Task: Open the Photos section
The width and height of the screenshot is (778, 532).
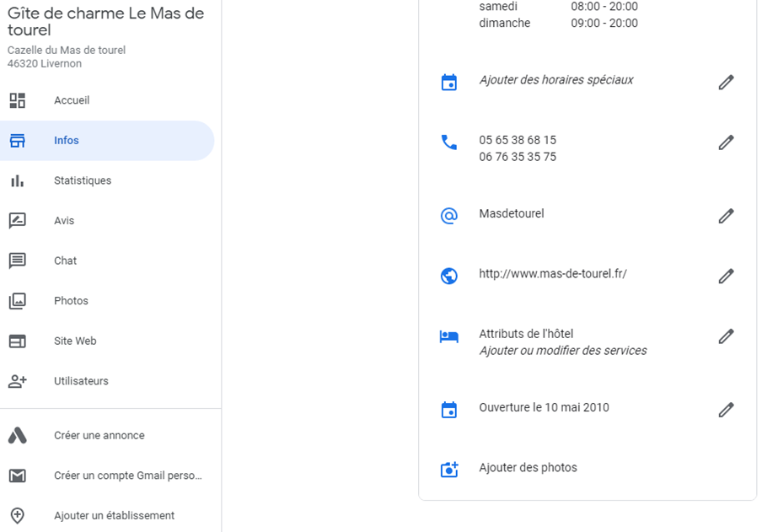Action: [x=107, y=301]
